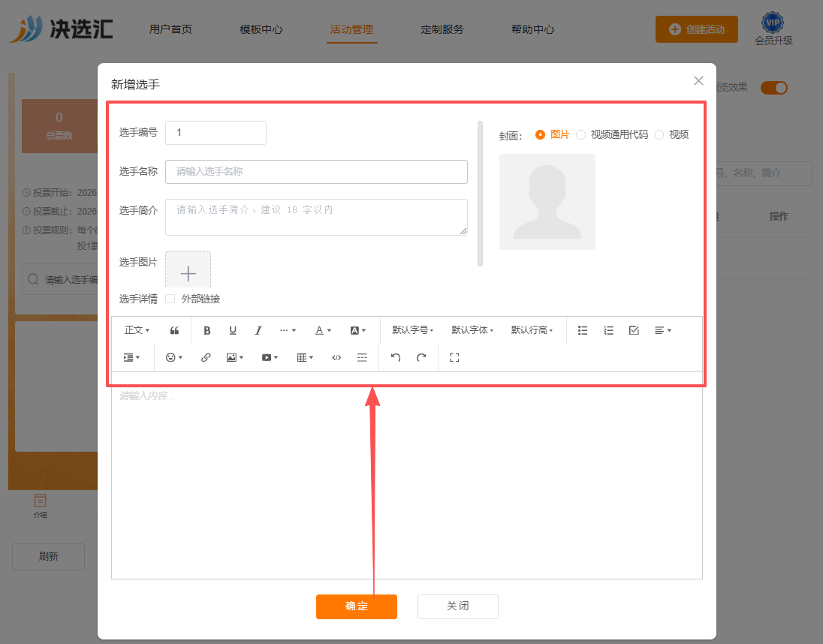This screenshot has height=644, width=823.
Task: Open 定制服务 navigation item
Action: click(x=442, y=29)
